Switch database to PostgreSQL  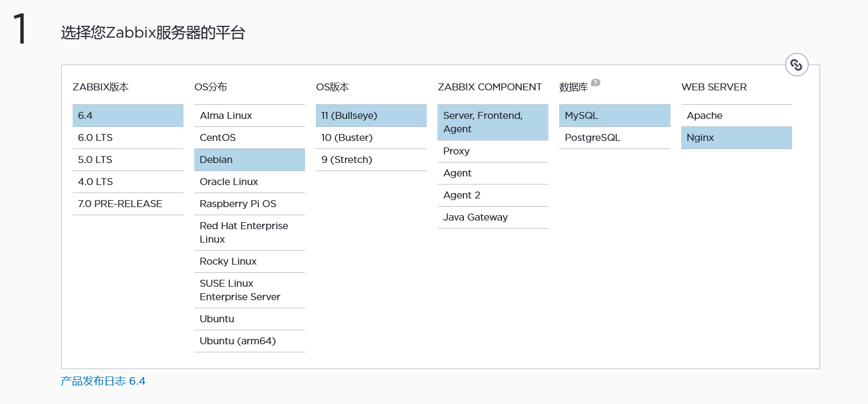(x=614, y=138)
